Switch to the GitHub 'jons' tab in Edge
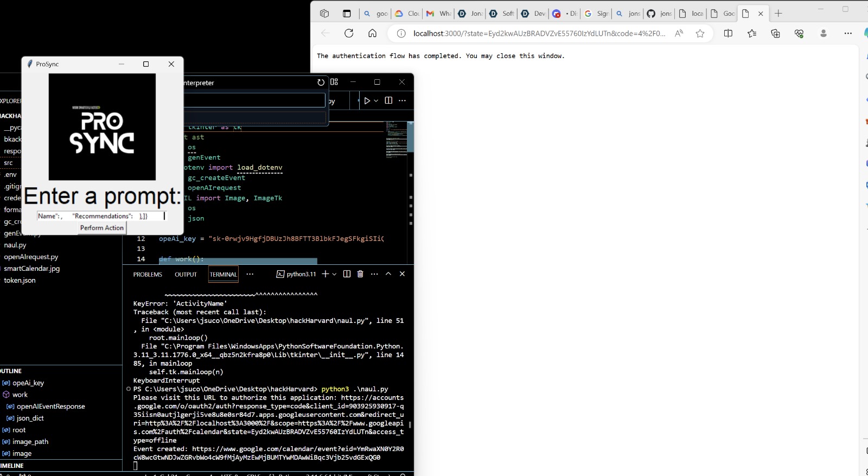 coord(659,14)
